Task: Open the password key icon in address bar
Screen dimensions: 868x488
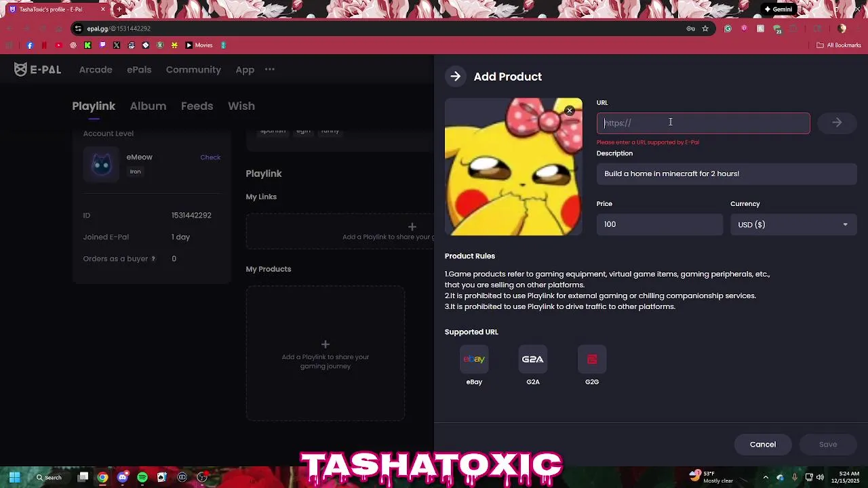Action: [690, 28]
